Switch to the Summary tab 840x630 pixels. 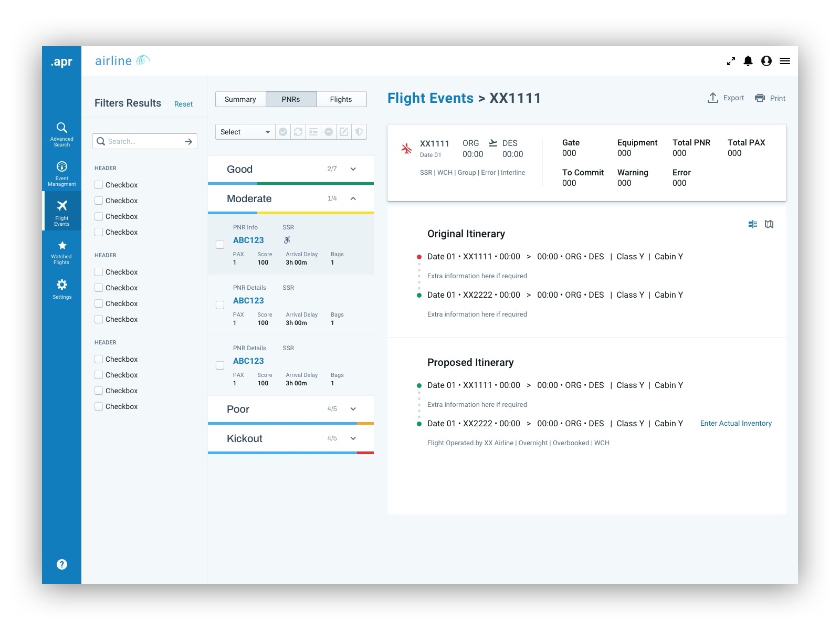point(240,99)
